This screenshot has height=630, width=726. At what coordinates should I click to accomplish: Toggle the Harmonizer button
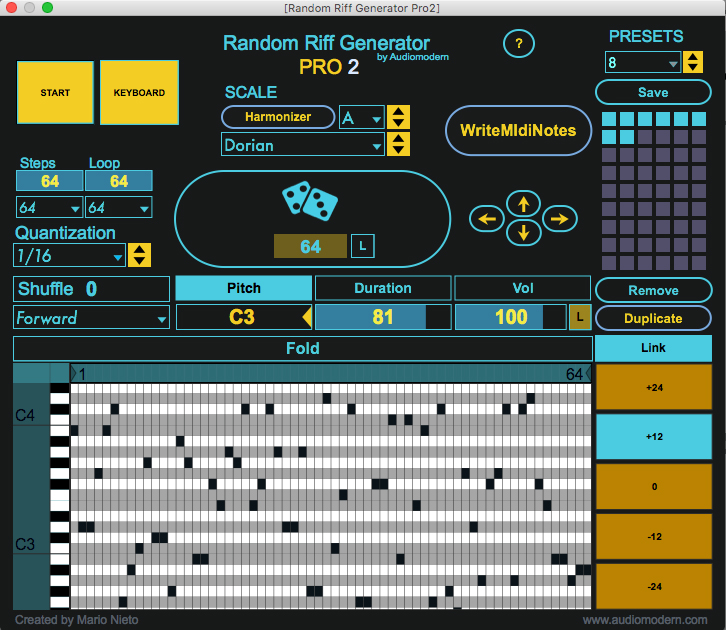coord(278,117)
